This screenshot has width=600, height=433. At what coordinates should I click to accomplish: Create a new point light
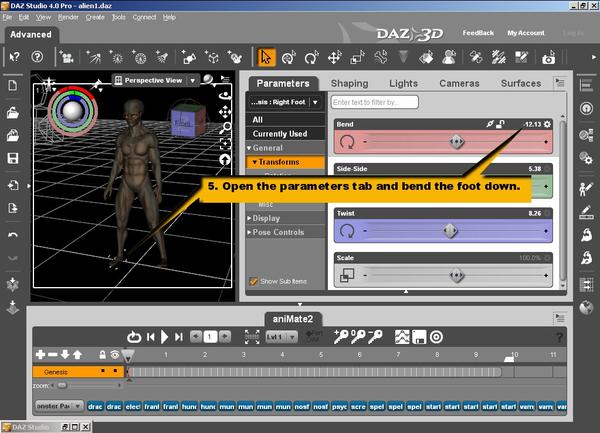coord(116,57)
